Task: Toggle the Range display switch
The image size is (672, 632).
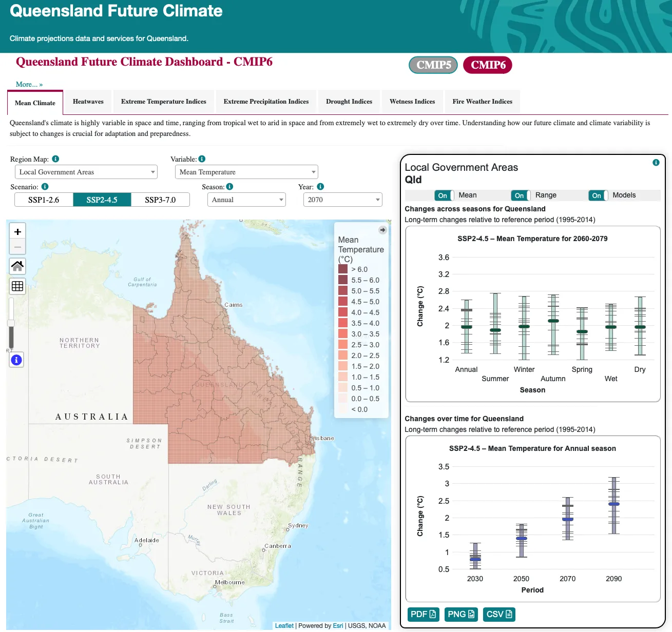Action: pyautogui.click(x=521, y=195)
